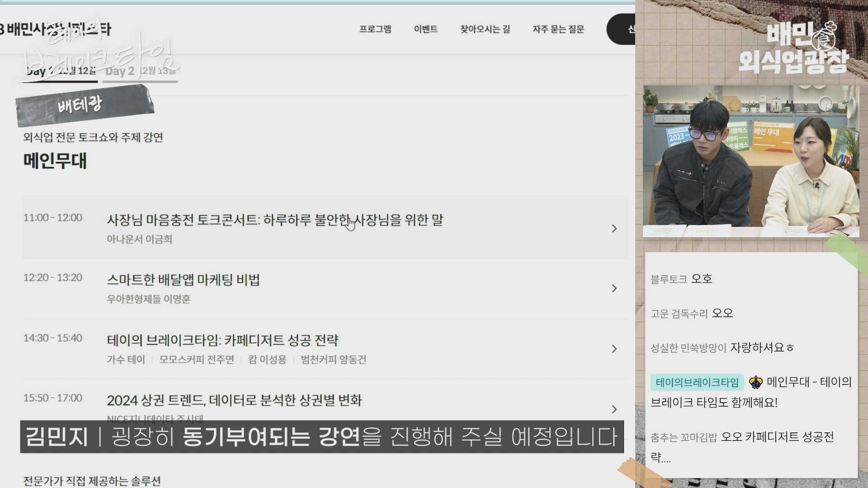
Task: Click chat message from 성실한 민쑥방망이
Action: tap(722, 347)
